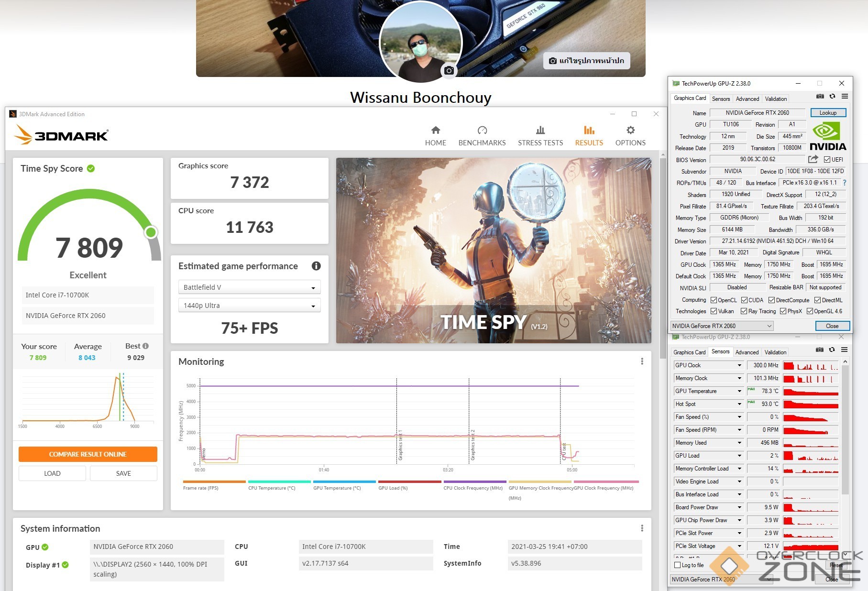Toggle the Ray Tracing checkbox
The image size is (868, 591).
744,311
